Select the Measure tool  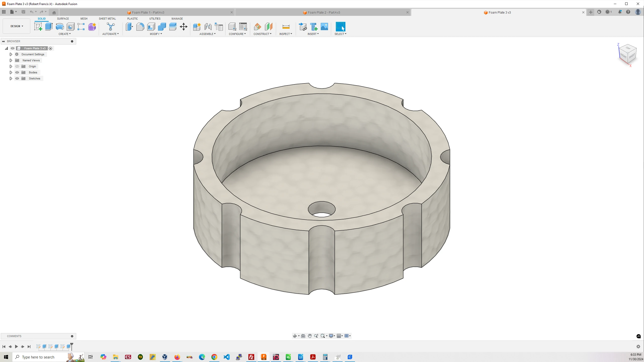pyautogui.click(x=286, y=27)
